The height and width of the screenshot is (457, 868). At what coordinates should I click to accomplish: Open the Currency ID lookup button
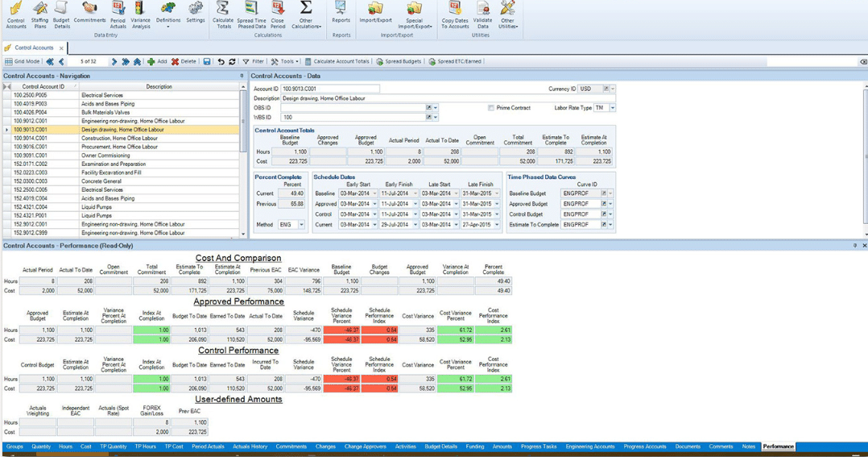(606, 89)
